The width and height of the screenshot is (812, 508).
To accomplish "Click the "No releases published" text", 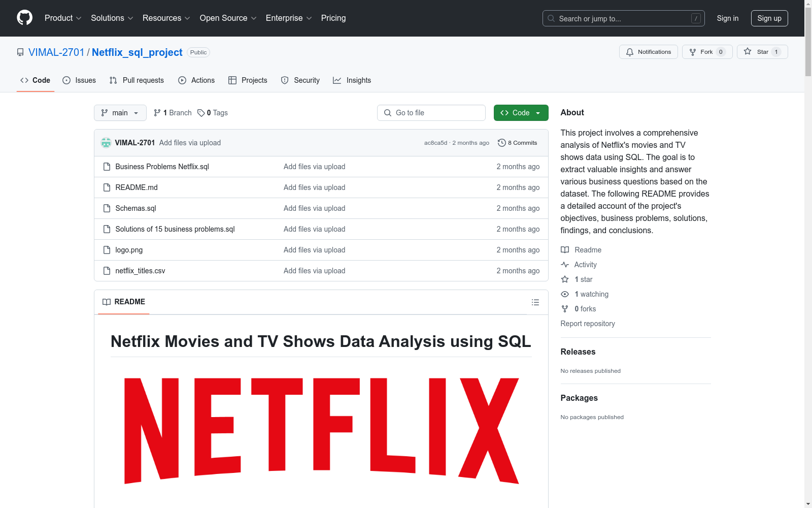I will coord(591,371).
